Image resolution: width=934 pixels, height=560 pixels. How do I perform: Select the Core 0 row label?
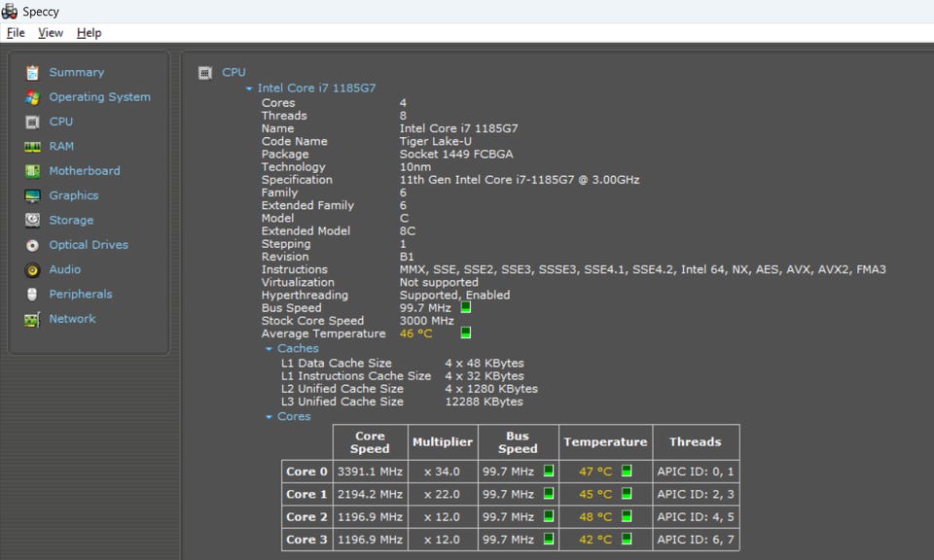306,472
